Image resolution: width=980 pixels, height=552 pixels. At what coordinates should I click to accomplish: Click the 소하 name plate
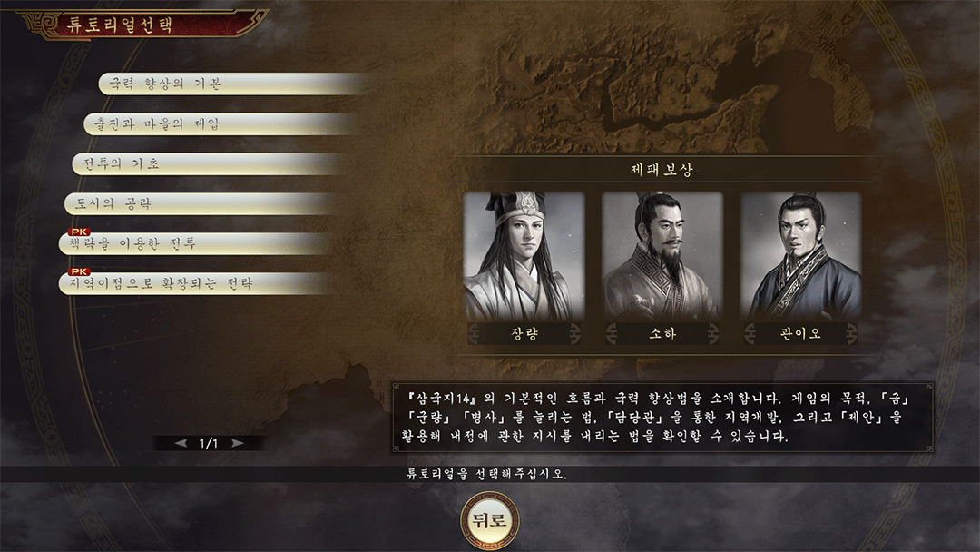pyautogui.click(x=662, y=333)
